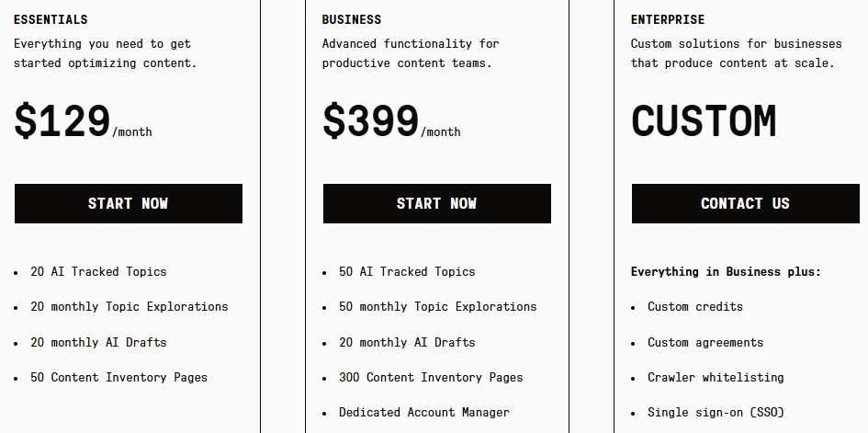
Task: Click the '300 Content Inventory Pages' item
Action: (x=431, y=377)
